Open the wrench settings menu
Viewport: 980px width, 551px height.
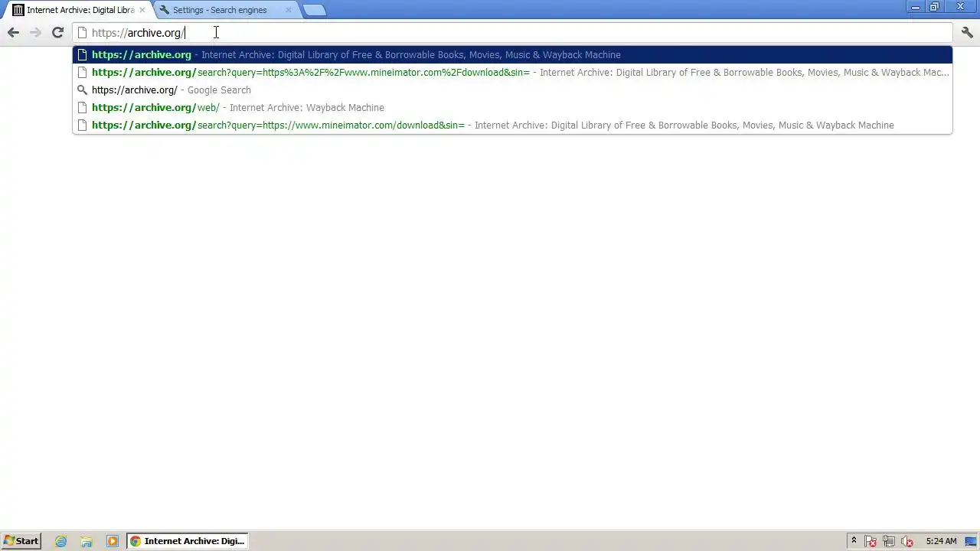pos(967,32)
